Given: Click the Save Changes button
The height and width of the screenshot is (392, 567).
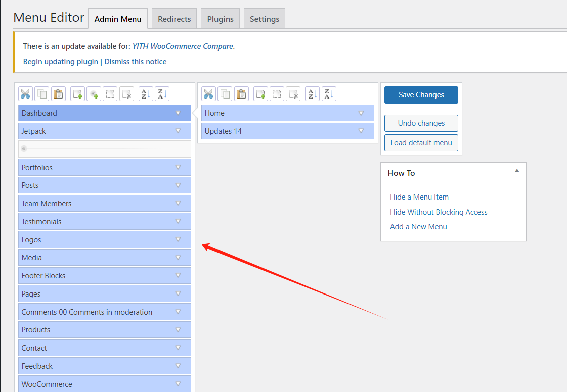Looking at the screenshot, I should tap(421, 95).
